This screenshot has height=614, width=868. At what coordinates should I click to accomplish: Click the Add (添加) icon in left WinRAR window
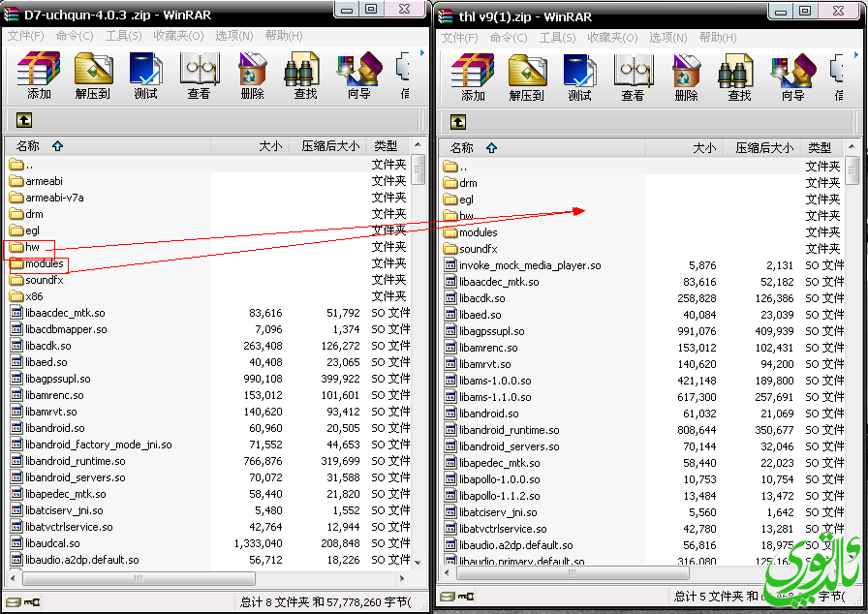click(x=39, y=76)
